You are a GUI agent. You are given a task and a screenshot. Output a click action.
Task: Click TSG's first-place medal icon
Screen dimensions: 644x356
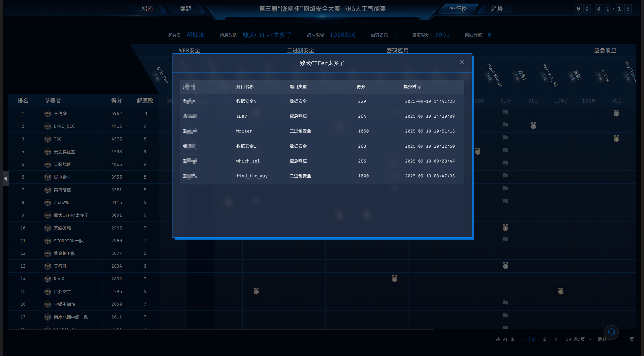coord(616,139)
